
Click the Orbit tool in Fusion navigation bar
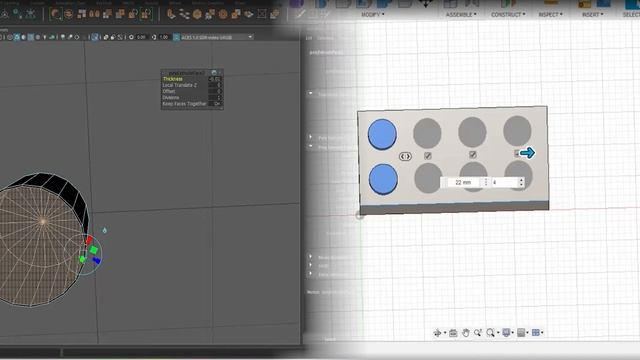click(438, 333)
